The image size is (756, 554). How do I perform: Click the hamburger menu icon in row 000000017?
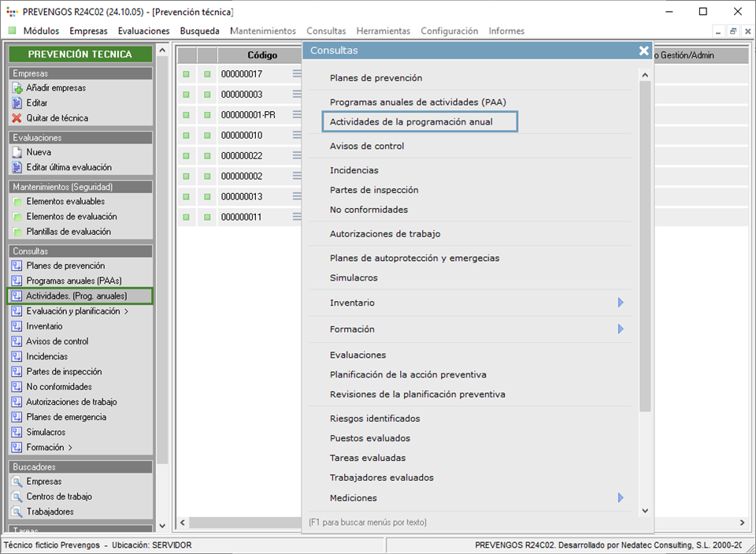point(297,74)
